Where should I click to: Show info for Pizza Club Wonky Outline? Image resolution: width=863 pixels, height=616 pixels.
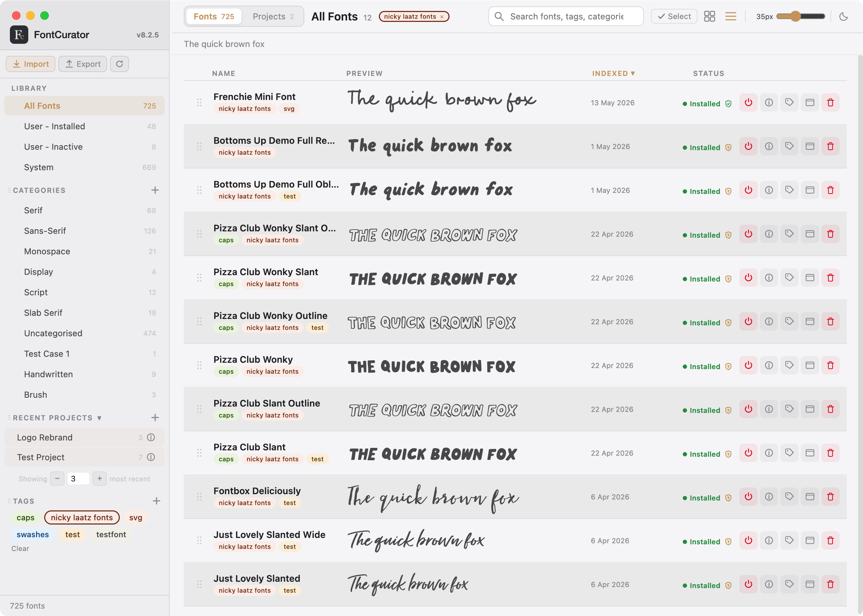[769, 322]
